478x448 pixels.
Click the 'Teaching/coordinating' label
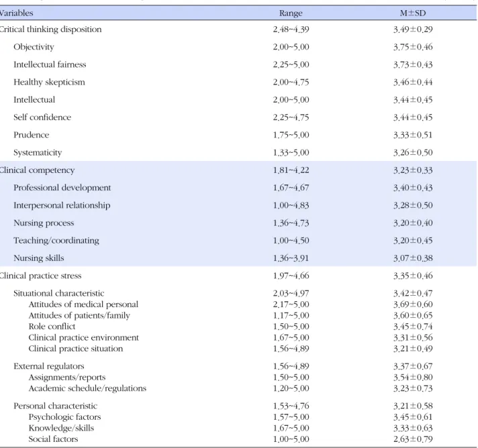click(56, 241)
